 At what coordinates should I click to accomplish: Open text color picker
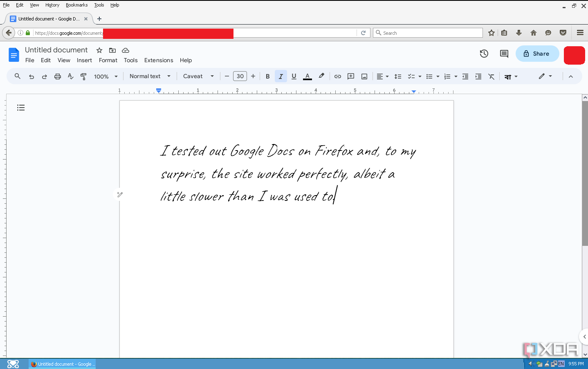tap(307, 76)
